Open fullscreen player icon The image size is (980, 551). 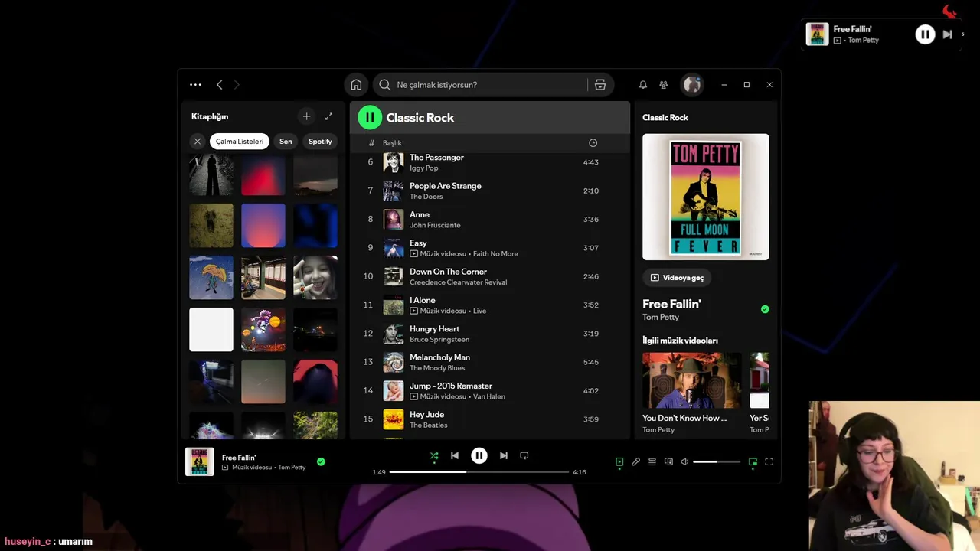point(769,462)
